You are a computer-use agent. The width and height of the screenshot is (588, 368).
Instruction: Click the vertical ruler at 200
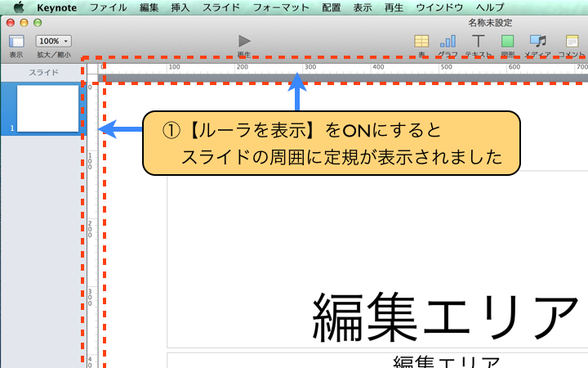(90, 229)
